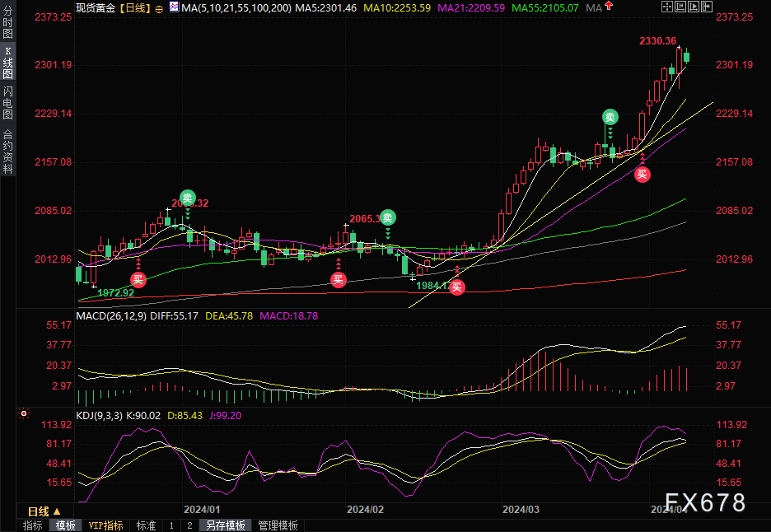Screen dimensions: 771x532
Task: Click the 2024/03 date axis label
Action: click(521, 510)
